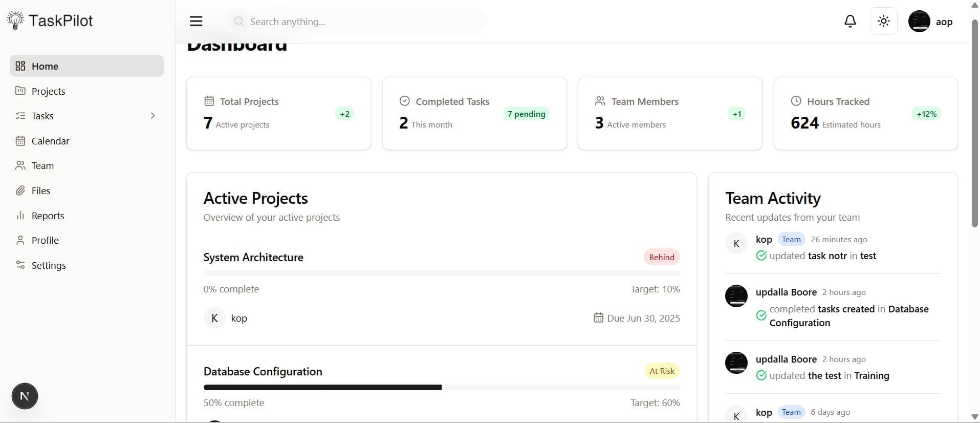Click the Reports bar chart icon
This screenshot has width=980, height=423.
tap(20, 215)
